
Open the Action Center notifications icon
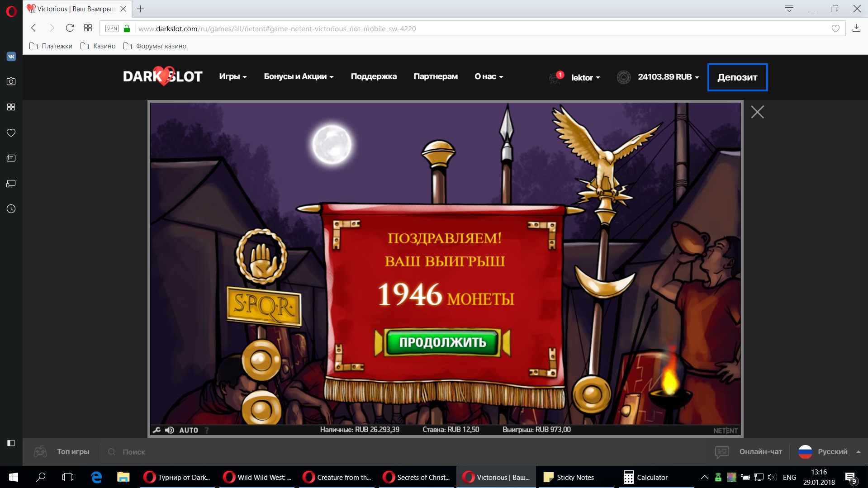[x=850, y=478]
